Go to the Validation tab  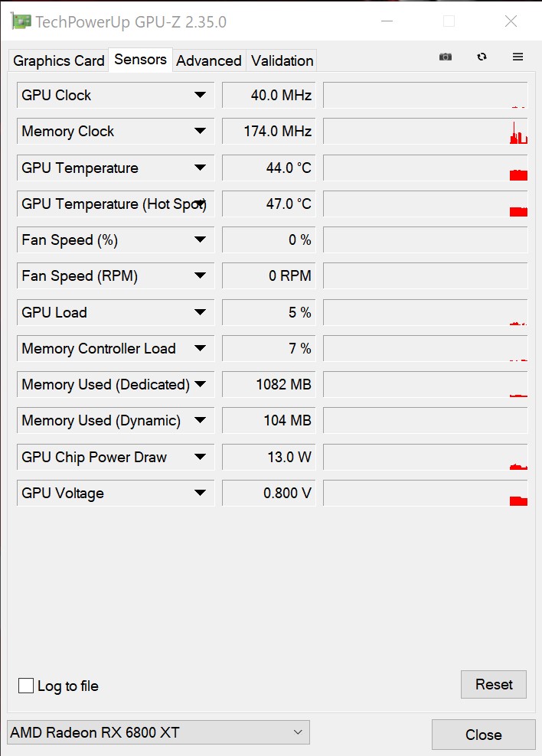coord(282,61)
